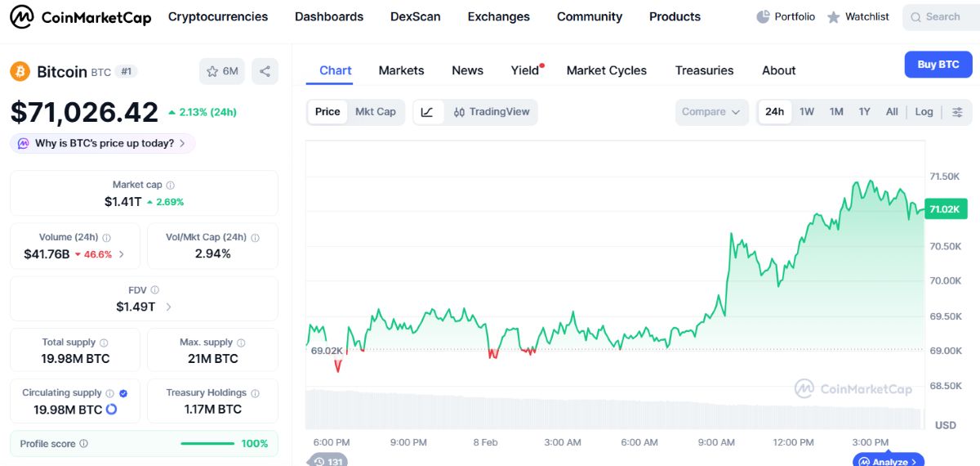Select the 1Y time range

tap(864, 112)
